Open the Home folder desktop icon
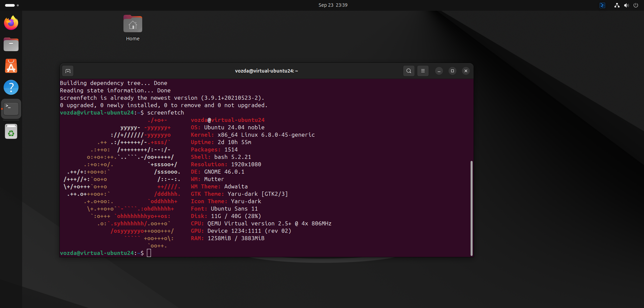Image resolution: width=644 pixels, height=308 pixels. coord(133,28)
